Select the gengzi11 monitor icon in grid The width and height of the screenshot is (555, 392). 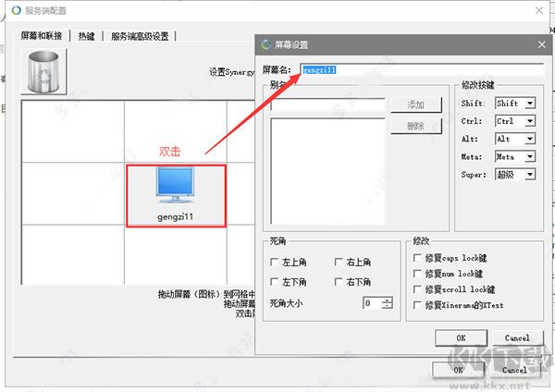(x=176, y=185)
